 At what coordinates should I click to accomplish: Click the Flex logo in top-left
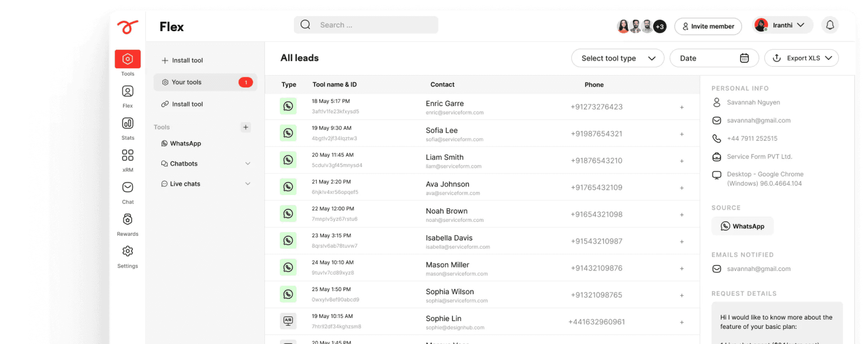click(x=127, y=27)
